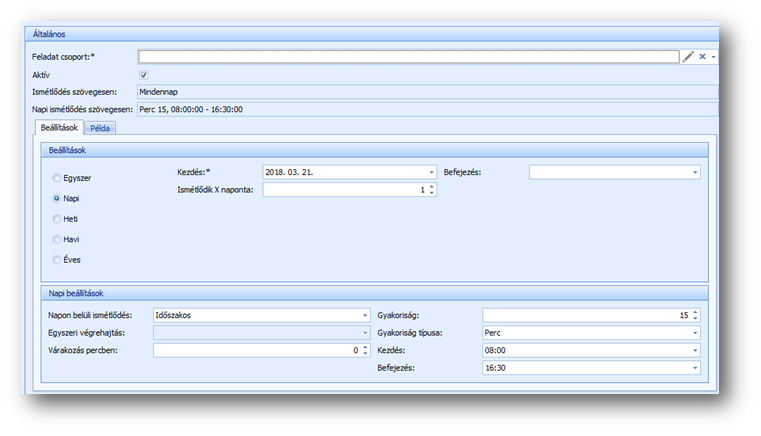
Task: Select the Heti radio option
Action: point(56,219)
